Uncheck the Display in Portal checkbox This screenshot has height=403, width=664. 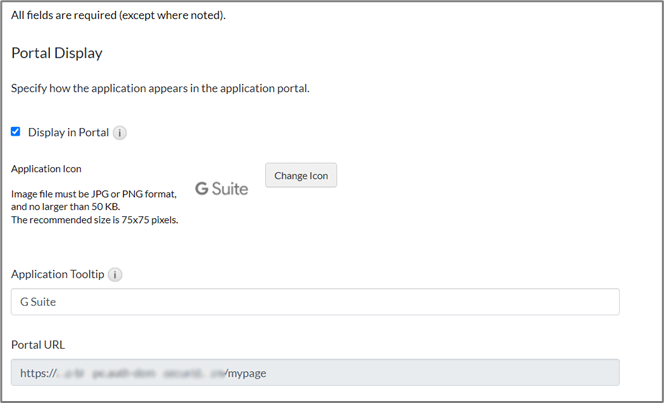(x=16, y=132)
